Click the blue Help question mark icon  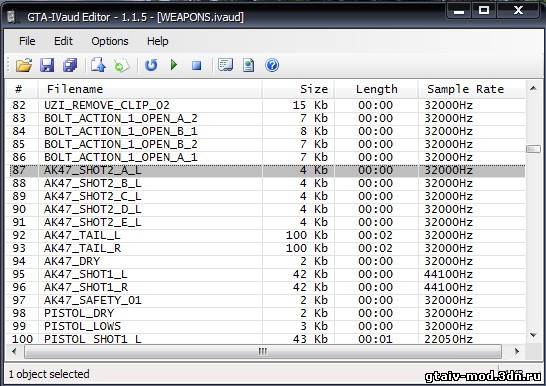[272, 65]
